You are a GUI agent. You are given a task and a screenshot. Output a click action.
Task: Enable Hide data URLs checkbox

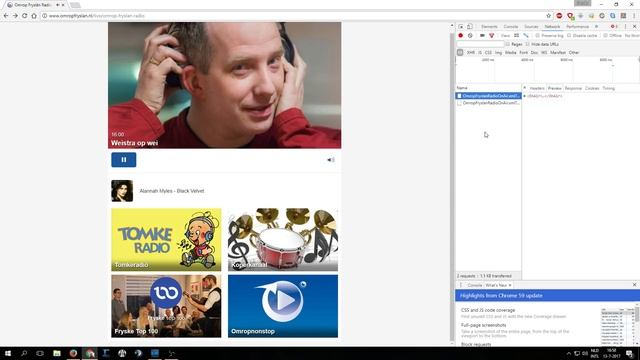tap(527, 44)
